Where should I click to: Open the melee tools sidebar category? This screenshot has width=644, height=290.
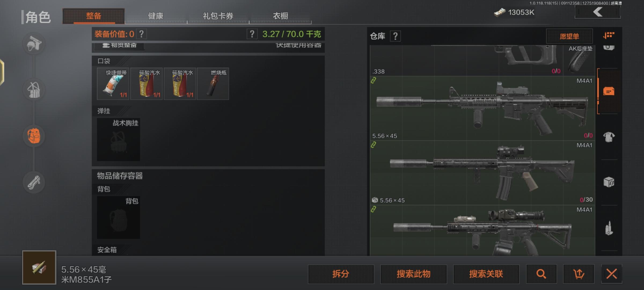coord(34,182)
